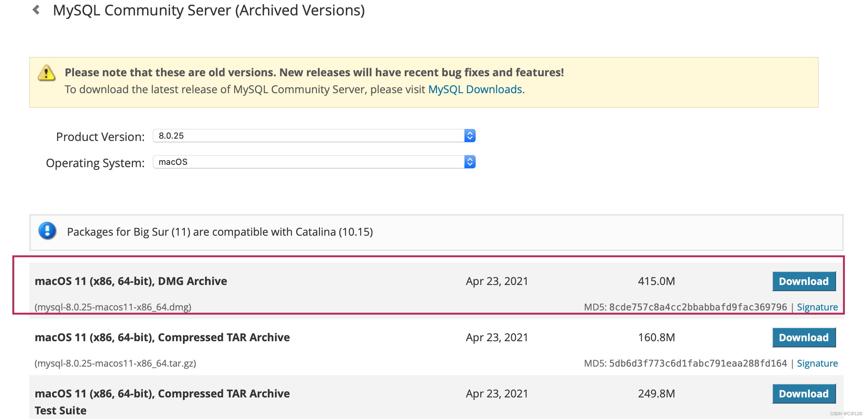Open the Operating System dropdown showing macOS

pos(314,162)
